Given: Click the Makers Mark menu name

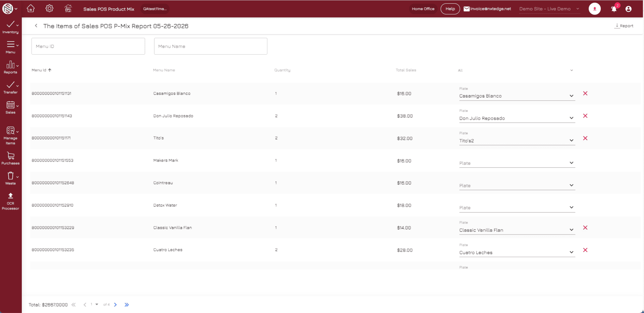Looking at the screenshot, I should [x=166, y=161].
